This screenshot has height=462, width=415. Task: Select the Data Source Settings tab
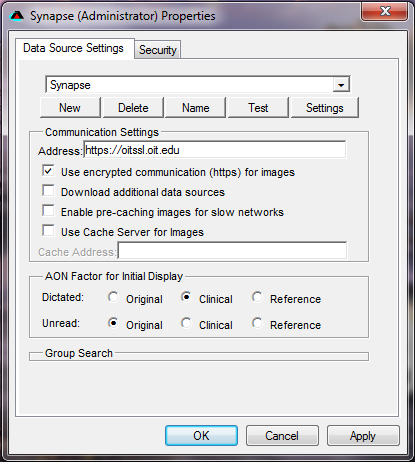point(73,48)
